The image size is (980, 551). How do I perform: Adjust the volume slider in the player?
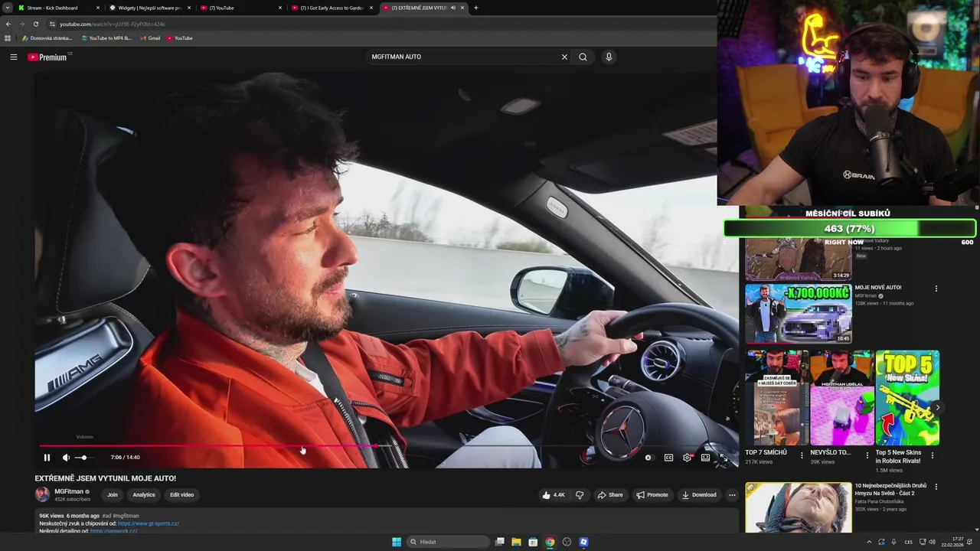click(84, 458)
